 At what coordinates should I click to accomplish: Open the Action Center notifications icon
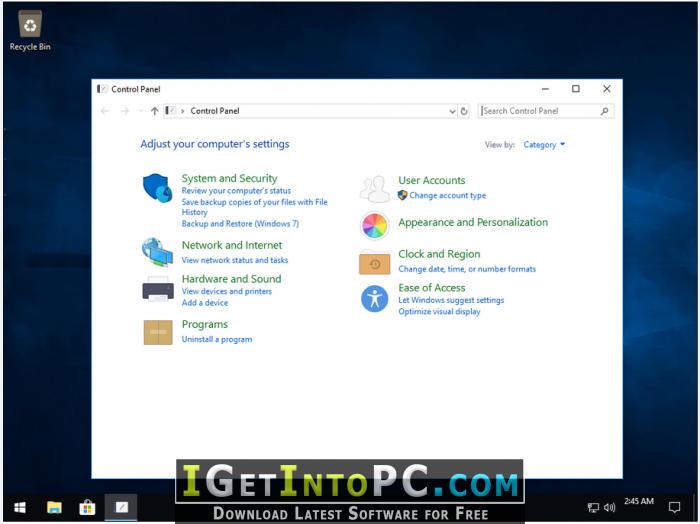[x=674, y=507]
